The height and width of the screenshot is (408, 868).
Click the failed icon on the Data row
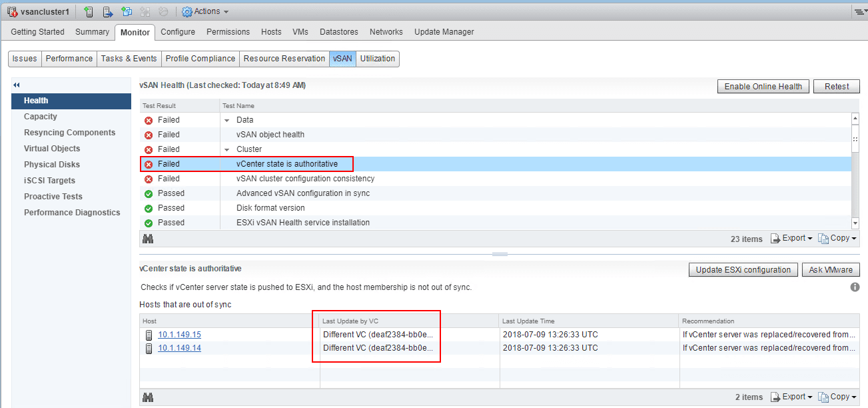pos(149,121)
